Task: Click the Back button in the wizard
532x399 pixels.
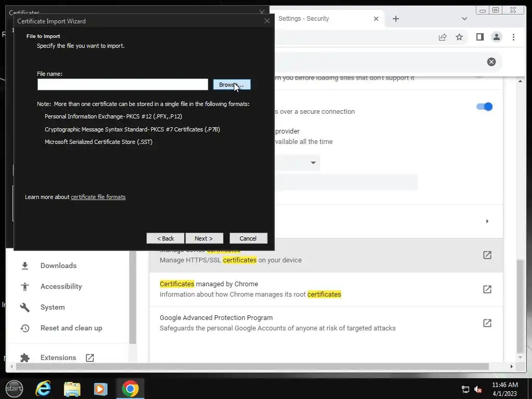Action: coord(165,238)
